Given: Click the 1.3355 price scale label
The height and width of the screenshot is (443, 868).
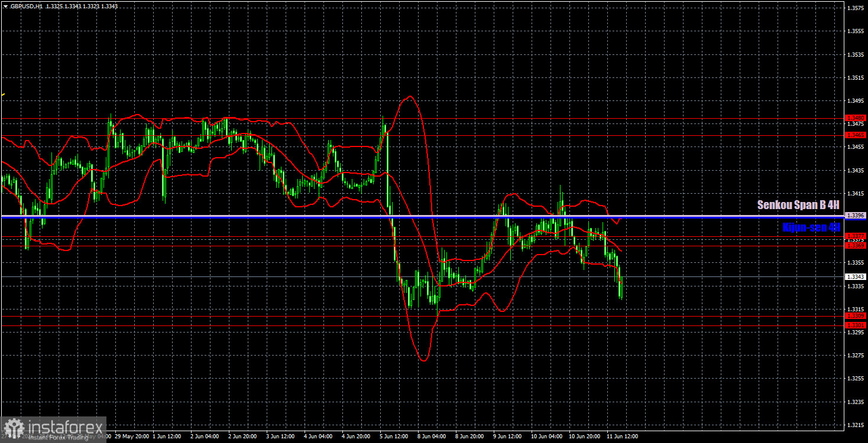Looking at the screenshot, I should coord(856,262).
